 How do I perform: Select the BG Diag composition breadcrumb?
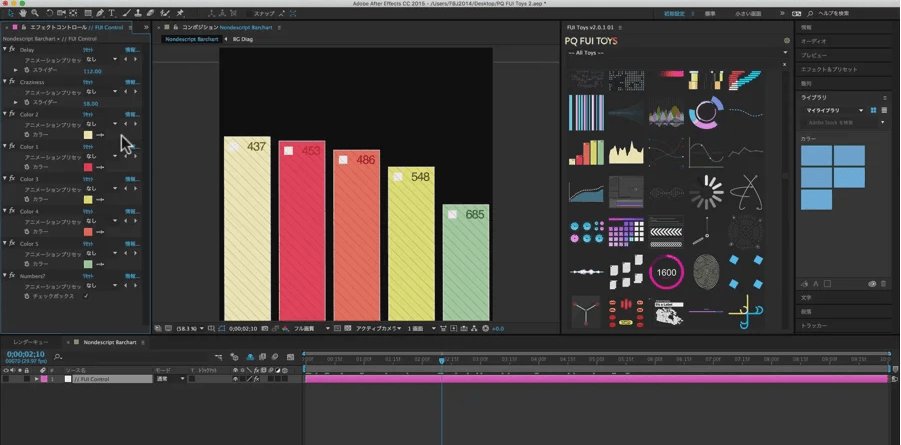pos(242,39)
